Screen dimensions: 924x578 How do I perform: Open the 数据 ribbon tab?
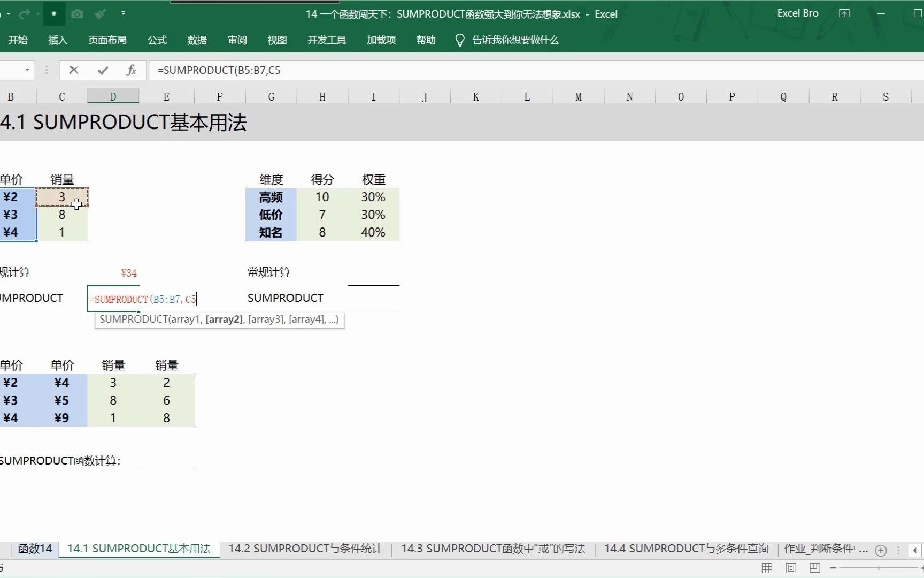point(197,40)
